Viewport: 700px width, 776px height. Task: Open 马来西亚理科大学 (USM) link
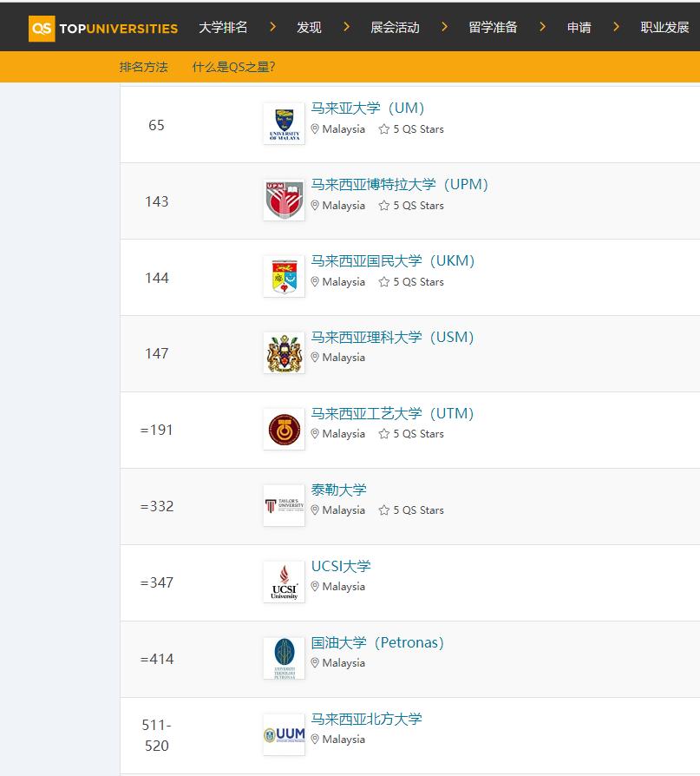pyautogui.click(x=392, y=337)
